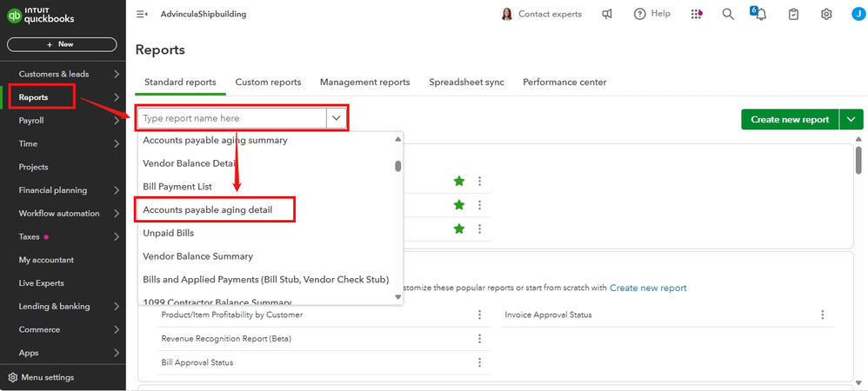Toggle the first green favorite star
Screen dimensions: 868x391
459,182
